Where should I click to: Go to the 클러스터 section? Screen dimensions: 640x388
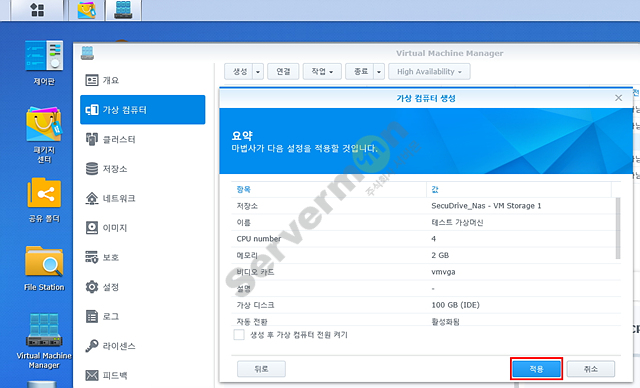tap(119, 140)
